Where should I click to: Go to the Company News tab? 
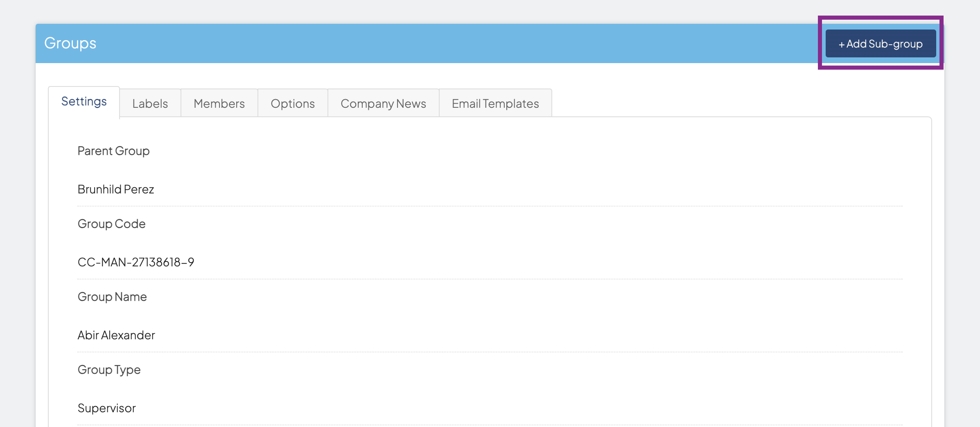click(x=384, y=103)
